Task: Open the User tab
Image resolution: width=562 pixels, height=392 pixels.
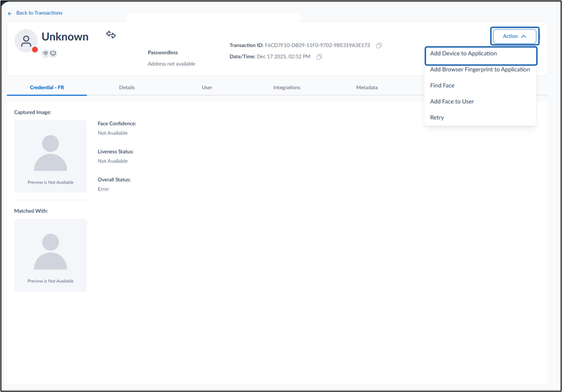Action: 207,87
